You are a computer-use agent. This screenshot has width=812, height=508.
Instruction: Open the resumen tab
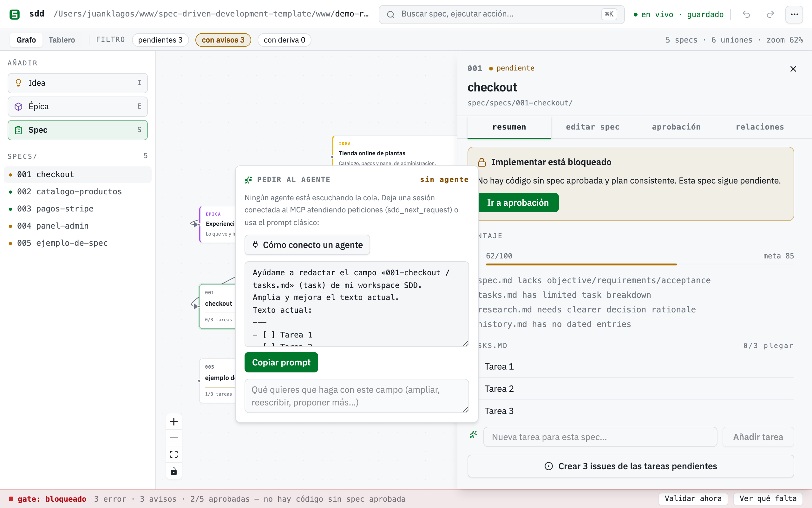pos(509,127)
